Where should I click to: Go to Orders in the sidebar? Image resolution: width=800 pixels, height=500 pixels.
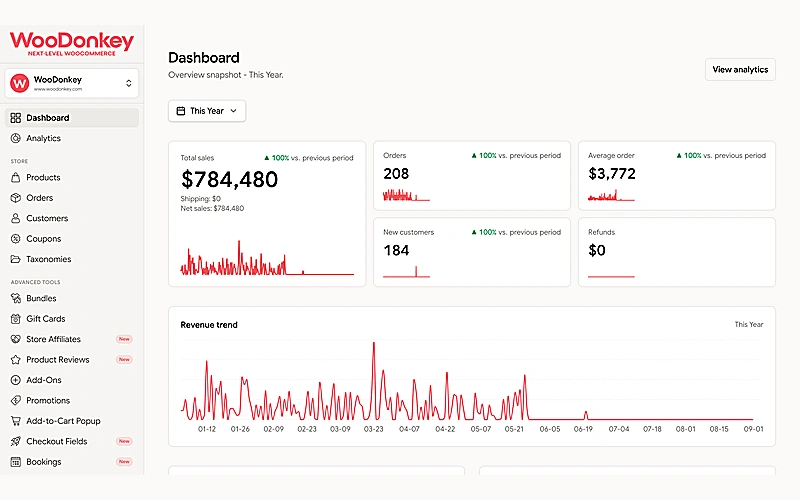tap(72, 198)
